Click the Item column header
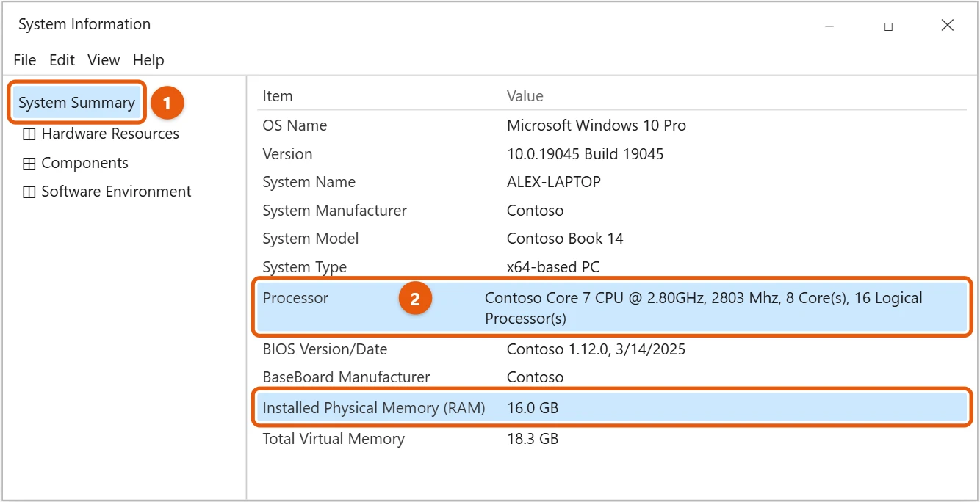This screenshot has width=980, height=502. tap(278, 96)
